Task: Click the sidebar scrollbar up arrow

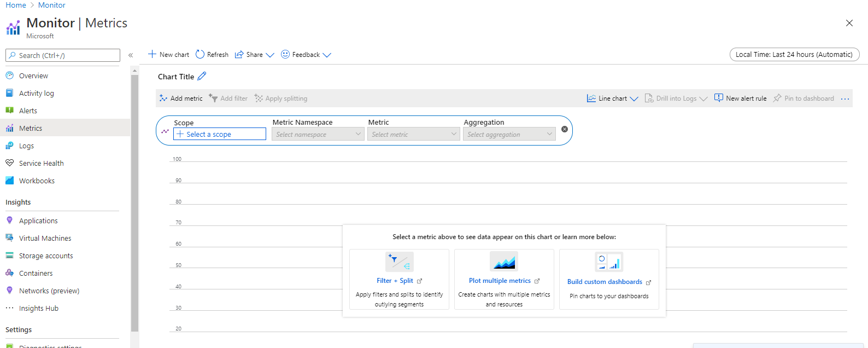Action: 134,71
